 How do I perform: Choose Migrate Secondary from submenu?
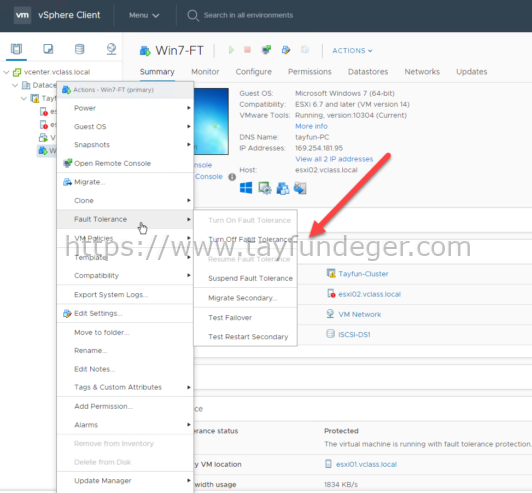point(245,298)
